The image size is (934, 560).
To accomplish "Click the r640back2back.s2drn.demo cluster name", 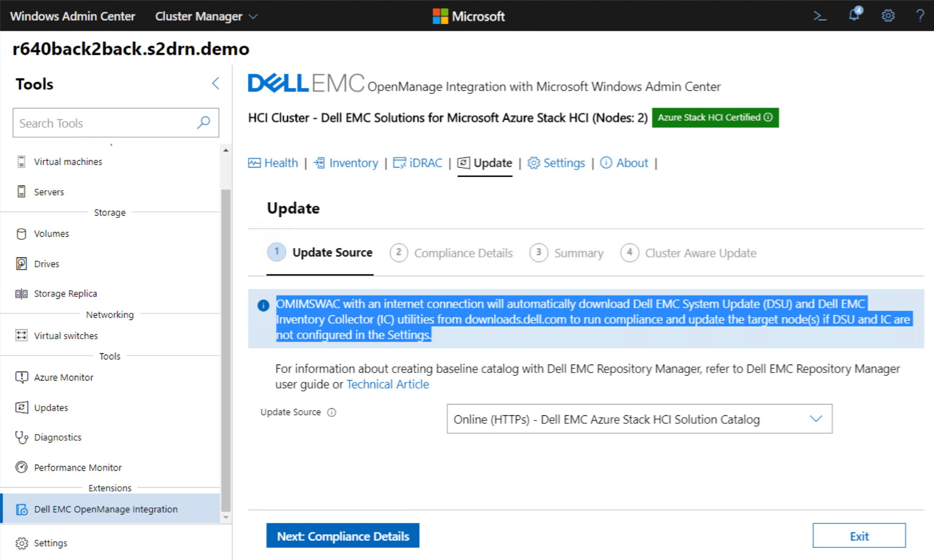I will coord(131,49).
